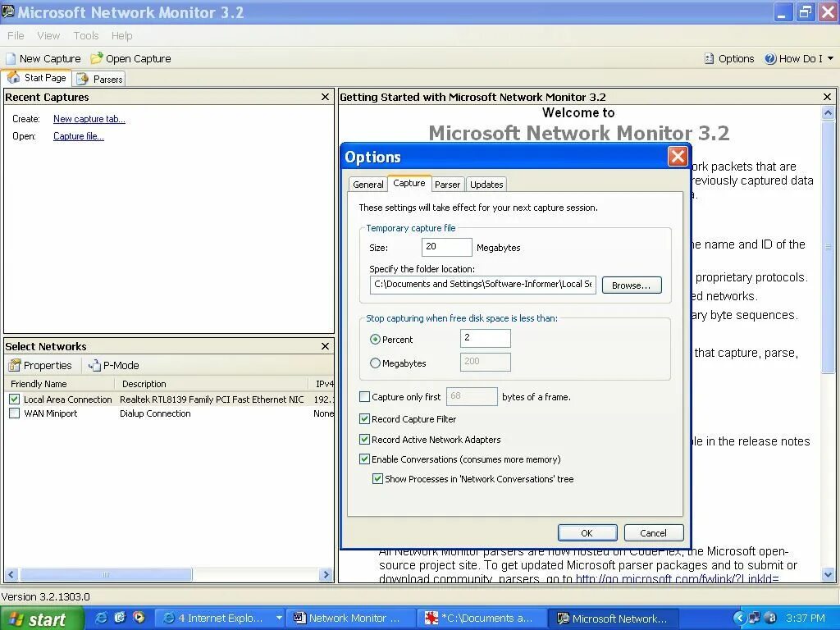Enable Capture only first bytes checkbox
Screen dimensions: 840x630
[x=364, y=396]
